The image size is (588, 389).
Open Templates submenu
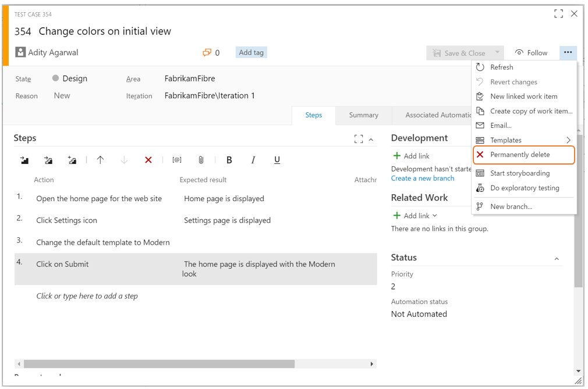point(524,140)
